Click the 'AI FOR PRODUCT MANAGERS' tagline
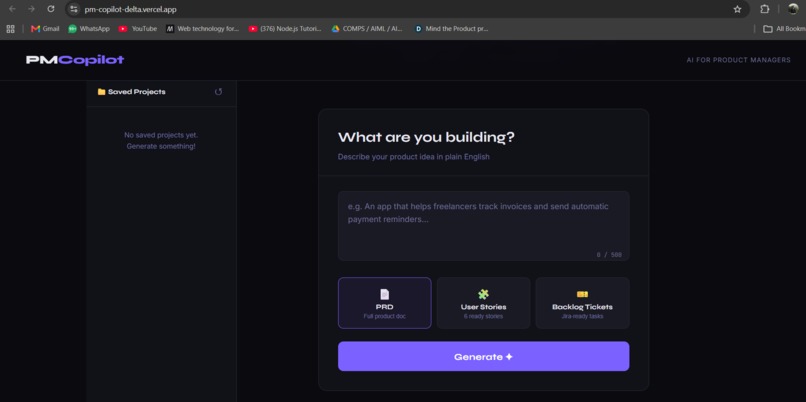806x402 pixels. [738, 60]
